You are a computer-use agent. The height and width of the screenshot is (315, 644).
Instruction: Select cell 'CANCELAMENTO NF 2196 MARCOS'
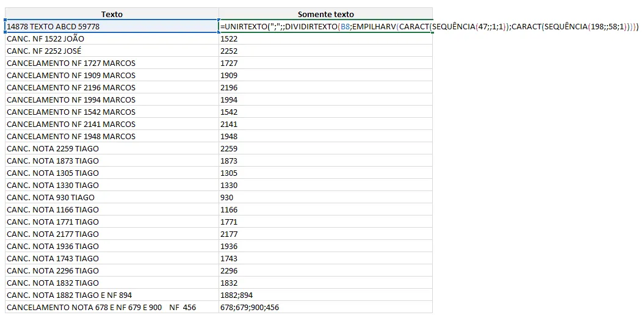pos(112,87)
